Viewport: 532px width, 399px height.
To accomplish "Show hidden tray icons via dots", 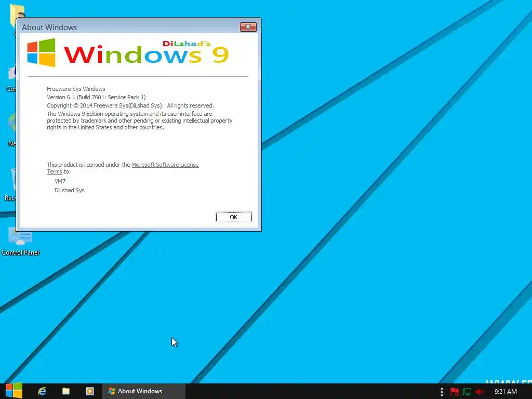I will pyautogui.click(x=442, y=392).
